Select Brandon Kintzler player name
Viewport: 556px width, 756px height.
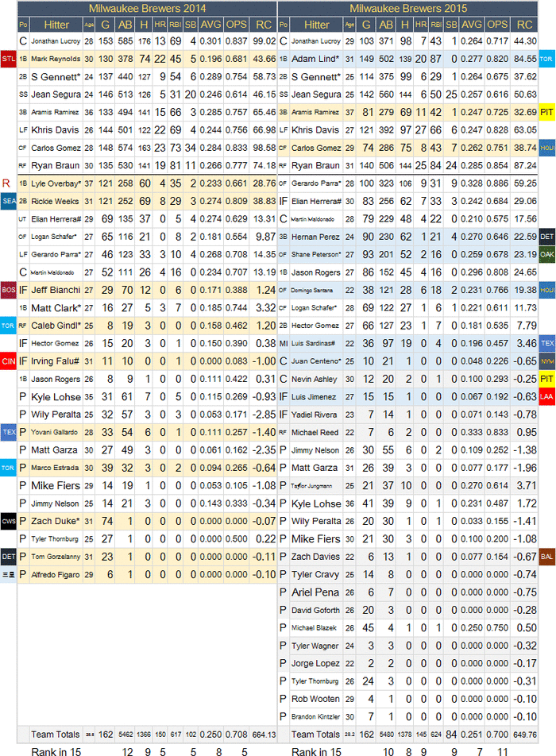click(315, 717)
